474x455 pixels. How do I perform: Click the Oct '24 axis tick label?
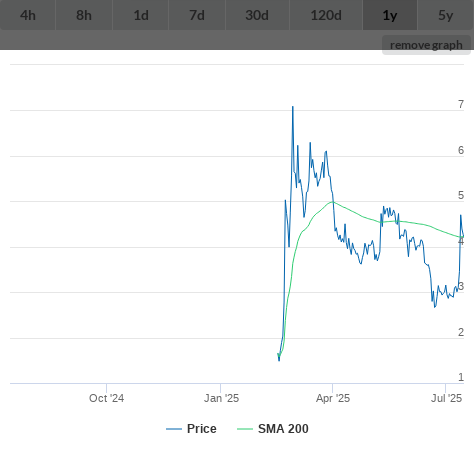coord(106,398)
